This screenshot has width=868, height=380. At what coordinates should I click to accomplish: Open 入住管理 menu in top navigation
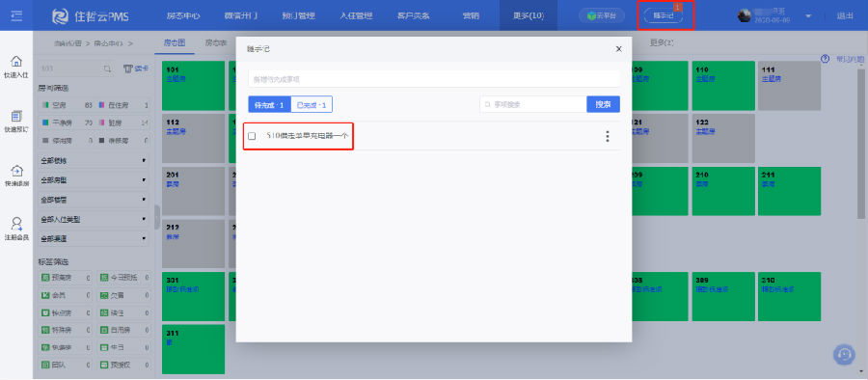pyautogui.click(x=356, y=16)
